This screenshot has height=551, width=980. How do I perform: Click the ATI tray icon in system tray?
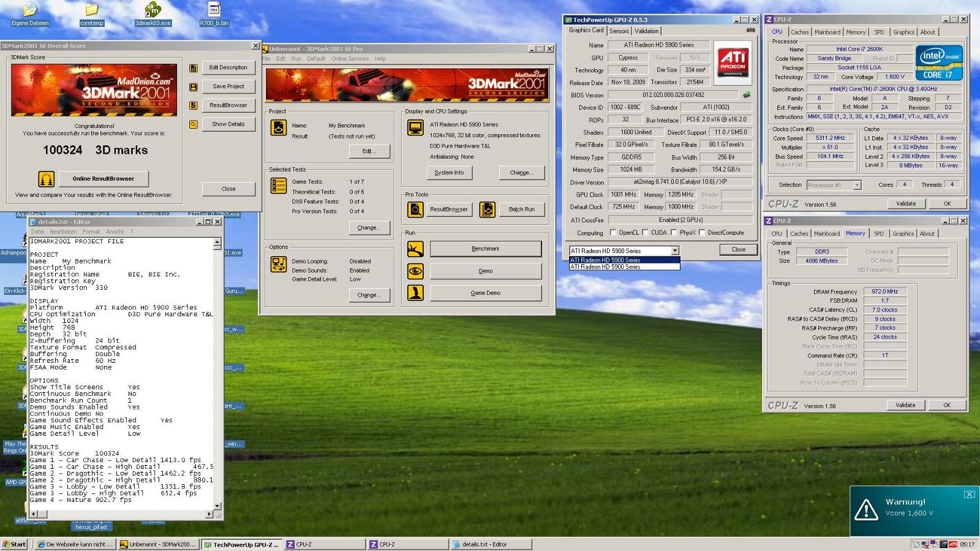coord(953,544)
